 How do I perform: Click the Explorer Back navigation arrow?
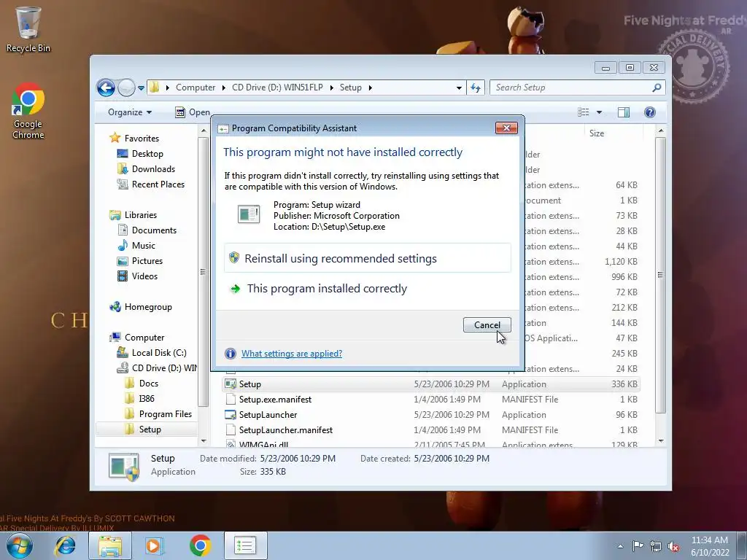pyautogui.click(x=106, y=87)
